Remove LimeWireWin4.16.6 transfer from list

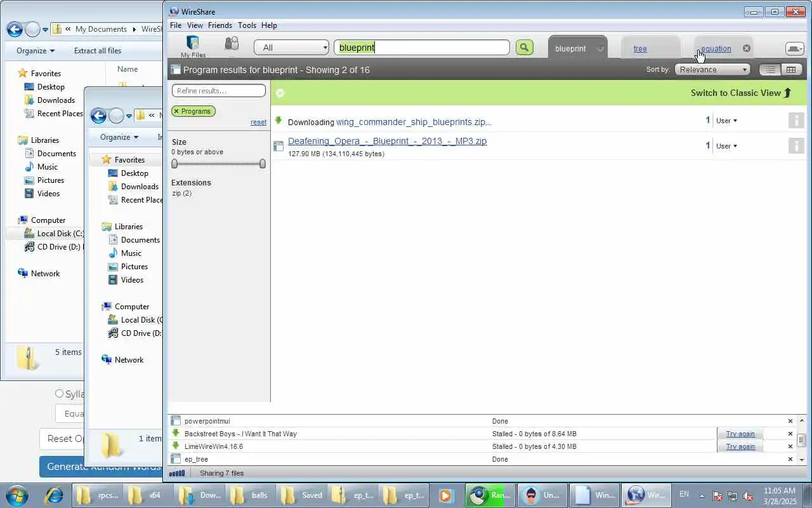click(x=790, y=446)
